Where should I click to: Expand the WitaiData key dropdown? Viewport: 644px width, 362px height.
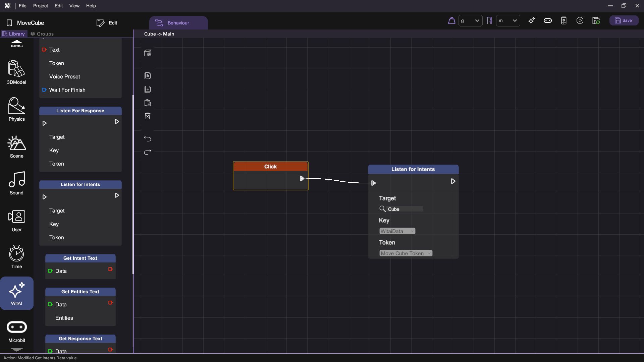coord(397,231)
